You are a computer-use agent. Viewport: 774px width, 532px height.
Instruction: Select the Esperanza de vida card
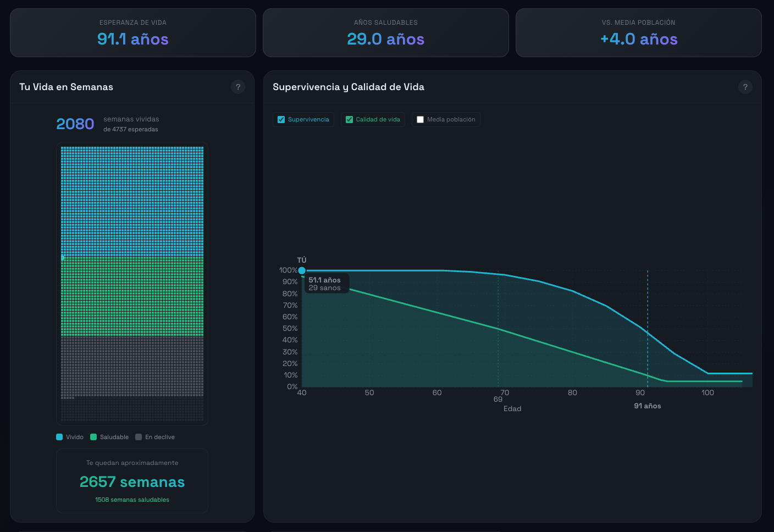click(x=133, y=32)
